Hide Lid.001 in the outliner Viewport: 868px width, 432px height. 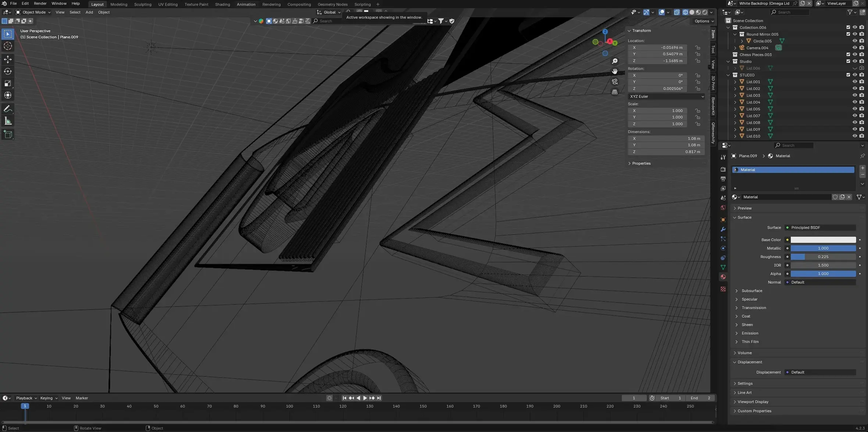pyautogui.click(x=855, y=82)
